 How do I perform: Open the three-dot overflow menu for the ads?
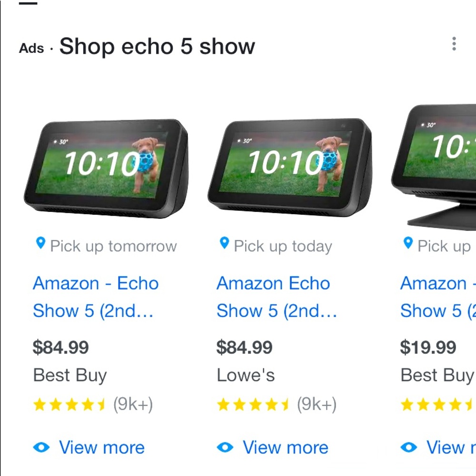click(x=454, y=44)
